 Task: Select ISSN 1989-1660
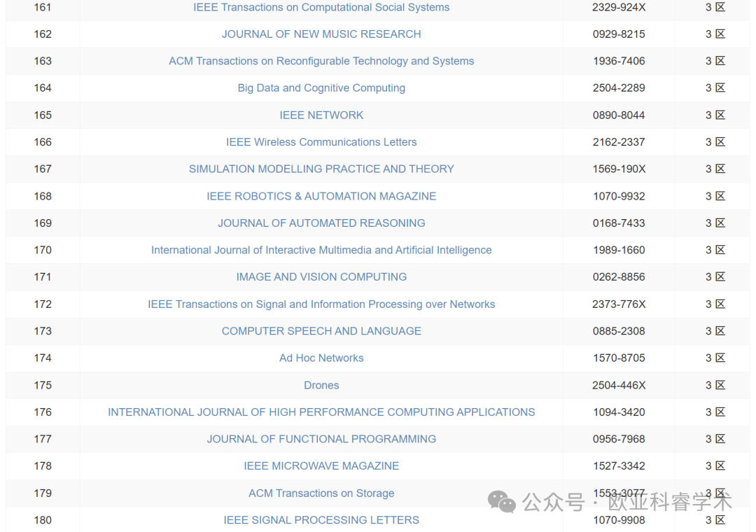point(619,251)
